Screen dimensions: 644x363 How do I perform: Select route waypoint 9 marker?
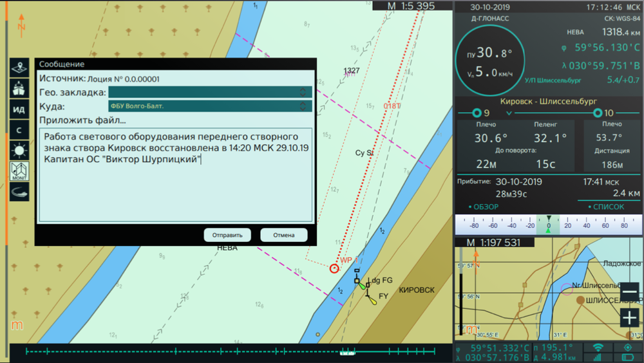point(477,113)
